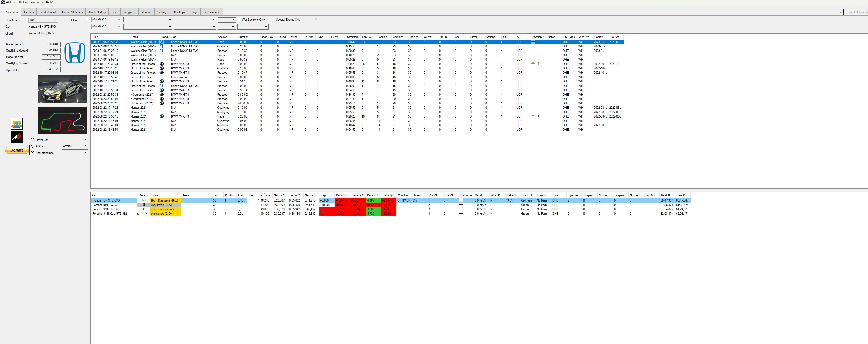Click the question mark help button

841,12
